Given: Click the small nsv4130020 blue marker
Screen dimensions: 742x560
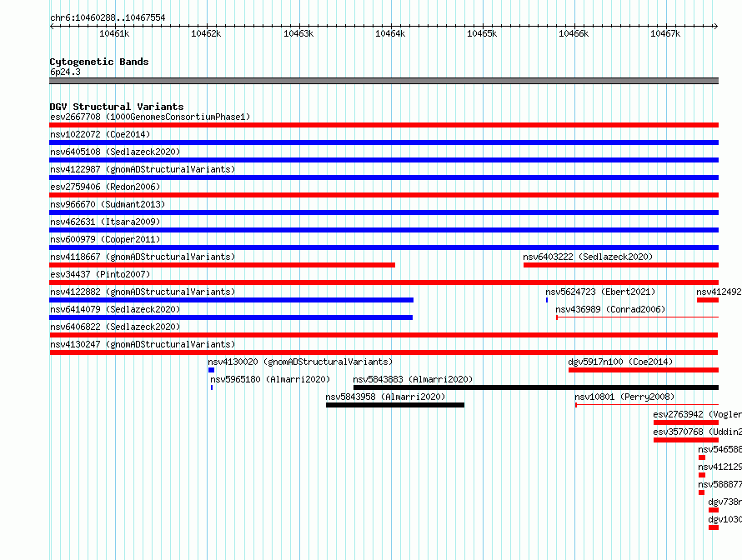Looking at the screenshot, I should pos(211,370).
